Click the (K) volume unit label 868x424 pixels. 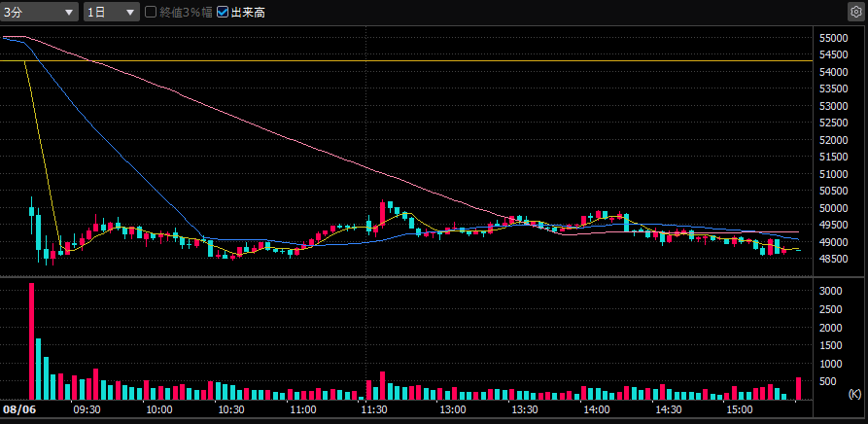point(854,394)
